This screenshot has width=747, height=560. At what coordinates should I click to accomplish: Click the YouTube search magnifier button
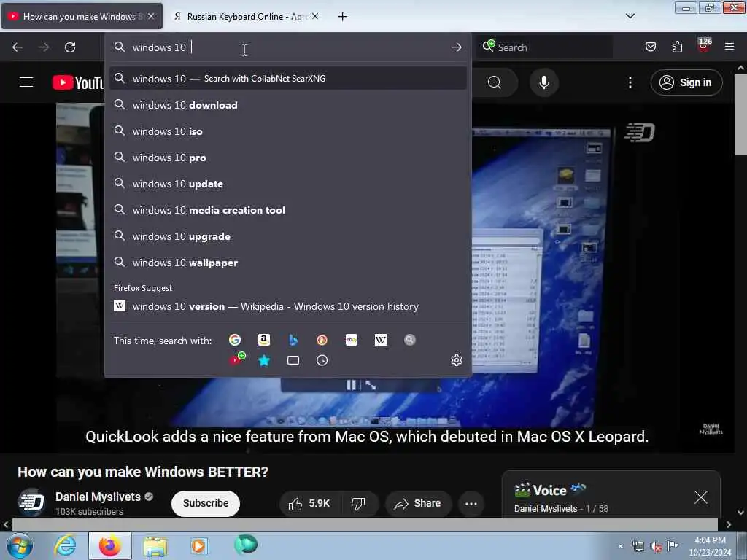pos(495,82)
